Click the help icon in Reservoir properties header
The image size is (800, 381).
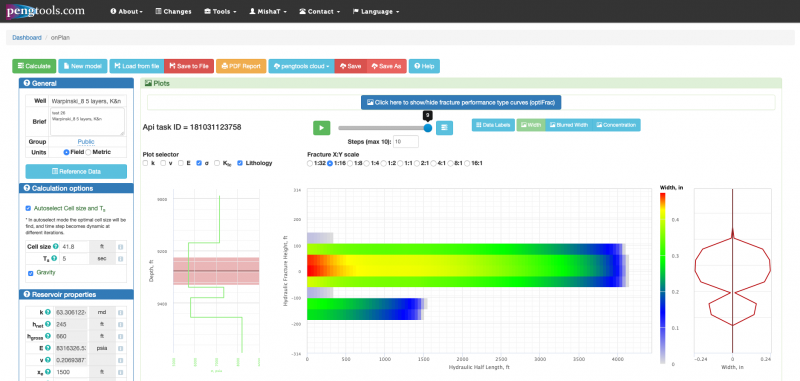pos(27,295)
